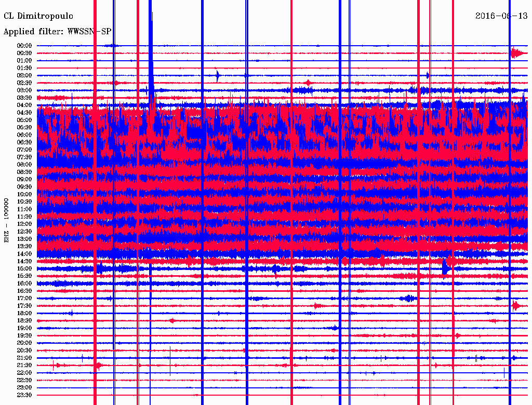The width and height of the screenshot is (532, 405).
Task: Click the CL Dimitropoulo station title
Action: pos(38,16)
